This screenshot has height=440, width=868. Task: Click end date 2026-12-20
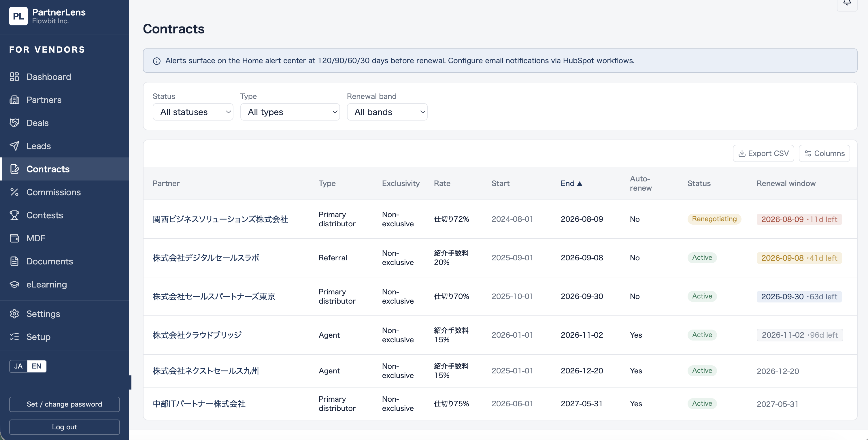coord(582,371)
